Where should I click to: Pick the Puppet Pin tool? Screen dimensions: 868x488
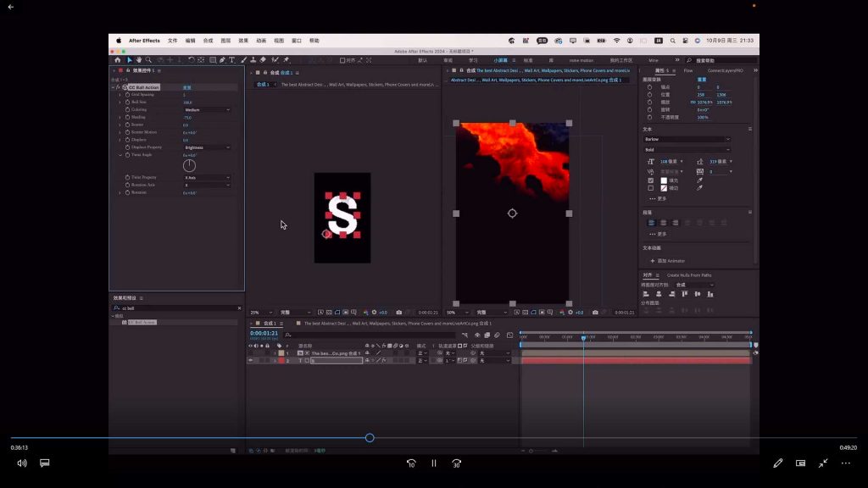point(287,60)
